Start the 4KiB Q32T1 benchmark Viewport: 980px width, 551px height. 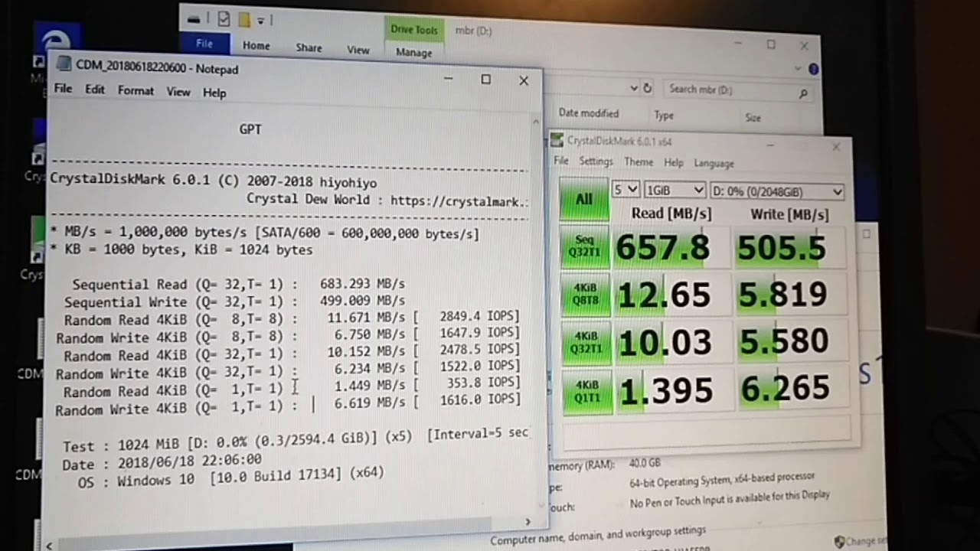pos(586,343)
